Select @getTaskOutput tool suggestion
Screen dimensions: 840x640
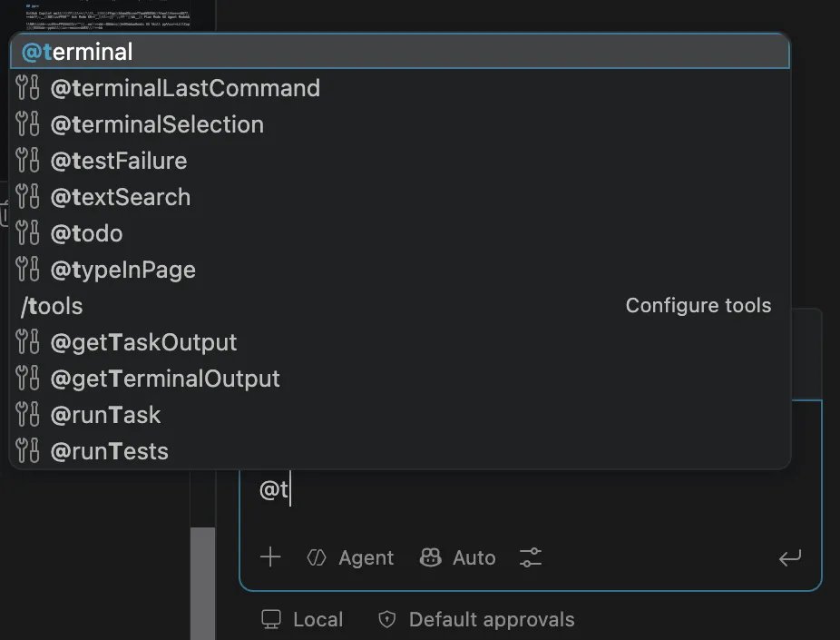pyautogui.click(x=400, y=342)
